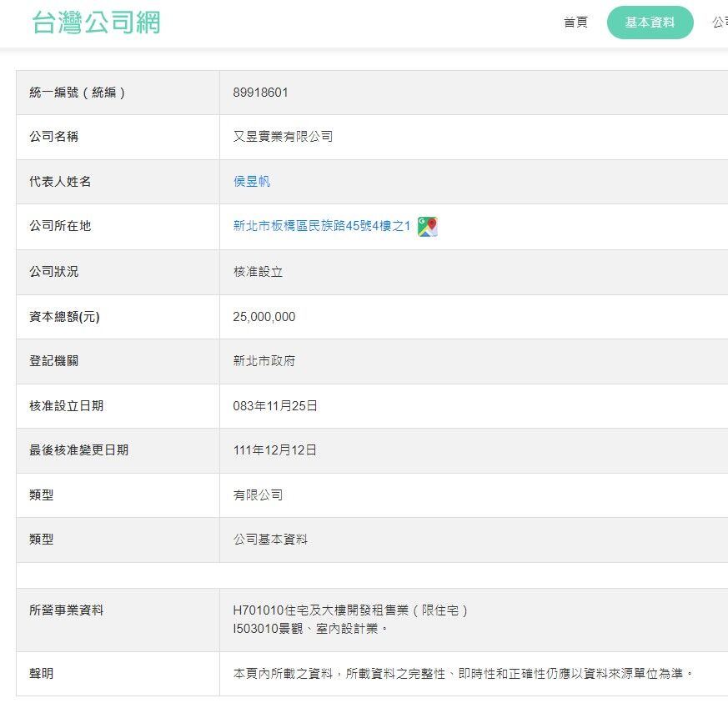Screen dimensions: 728x703
Task: Open representative 侯昱帆 link
Action: pos(252,181)
